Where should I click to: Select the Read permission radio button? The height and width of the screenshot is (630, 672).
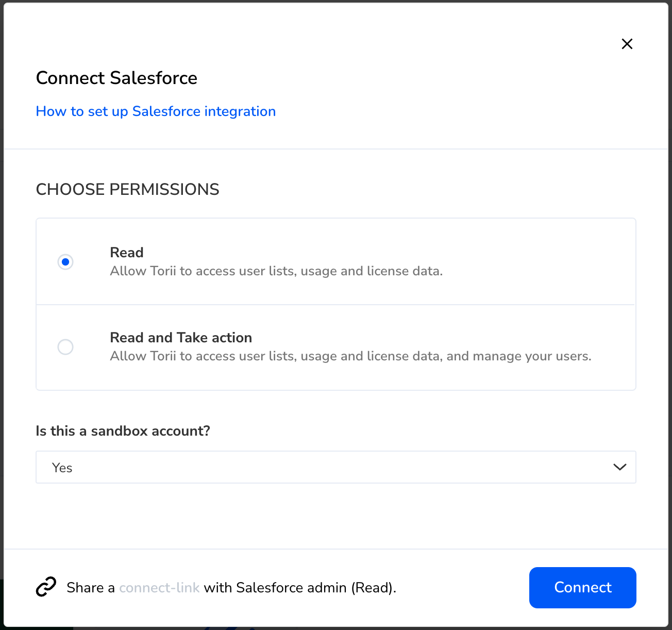tap(65, 262)
